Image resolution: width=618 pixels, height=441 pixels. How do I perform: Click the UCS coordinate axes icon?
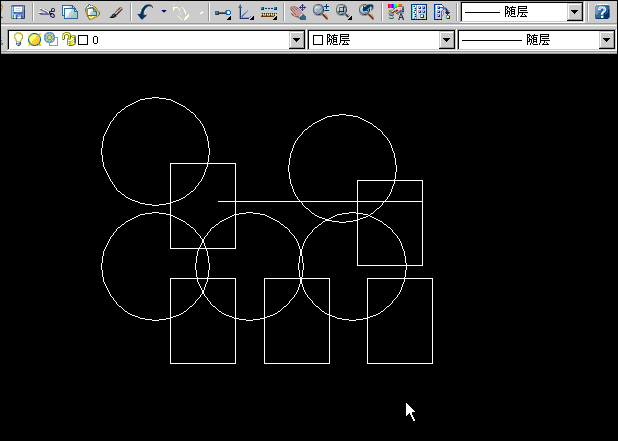point(246,13)
